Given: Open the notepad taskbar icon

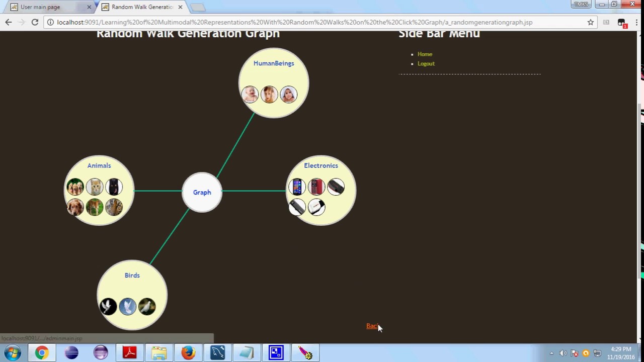Looking at the screenshot, I should [247, 353].
